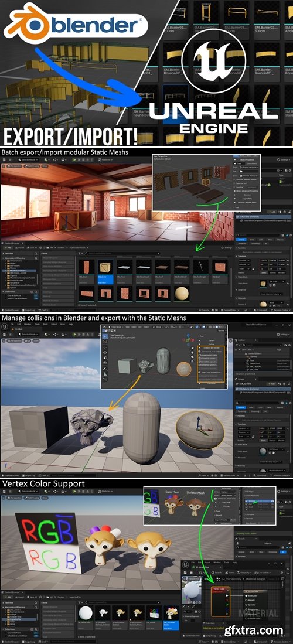Open Platforms dropdown in Batch export editor
293x644 pixels.
coord(105,160)
